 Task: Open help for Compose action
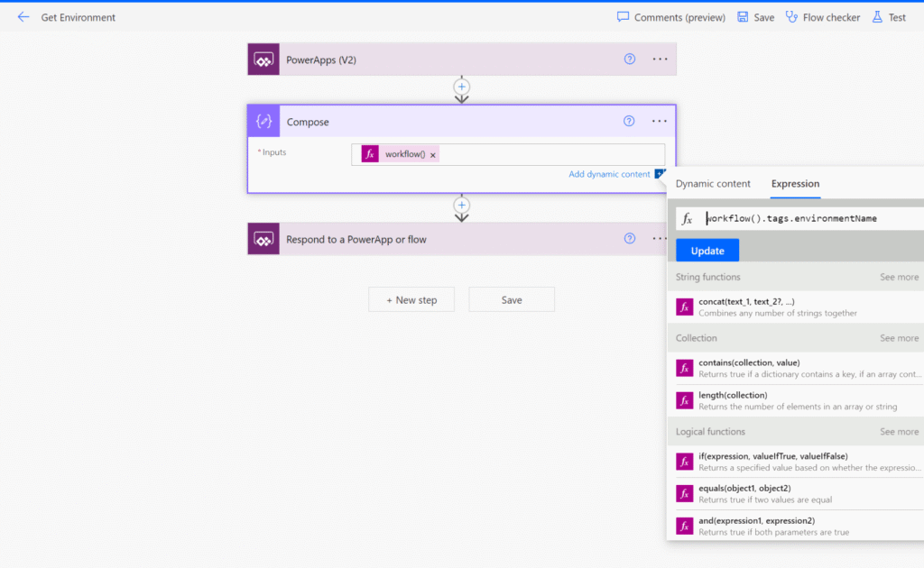[629, 121]
